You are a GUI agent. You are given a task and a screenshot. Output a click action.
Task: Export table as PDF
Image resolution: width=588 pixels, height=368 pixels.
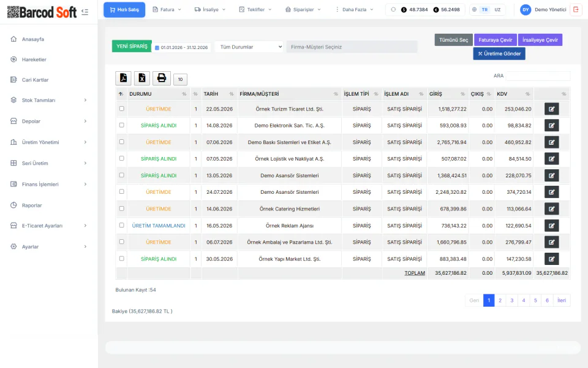point(123,78)
